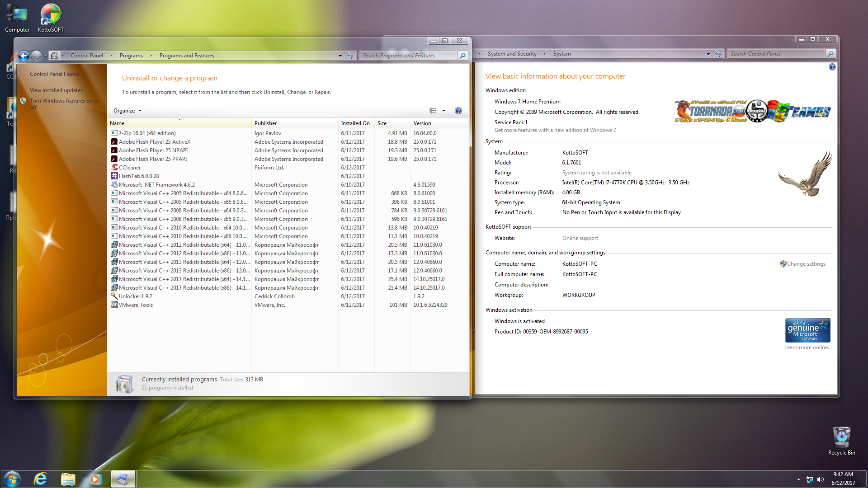
Task: Open the Recycle Bin desktop icon
Action: 841,441
